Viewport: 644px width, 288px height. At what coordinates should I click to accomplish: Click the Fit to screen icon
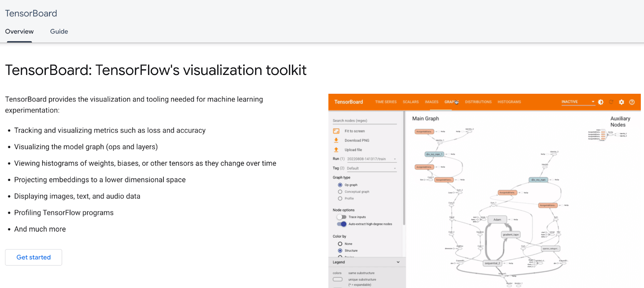point(336,131)
